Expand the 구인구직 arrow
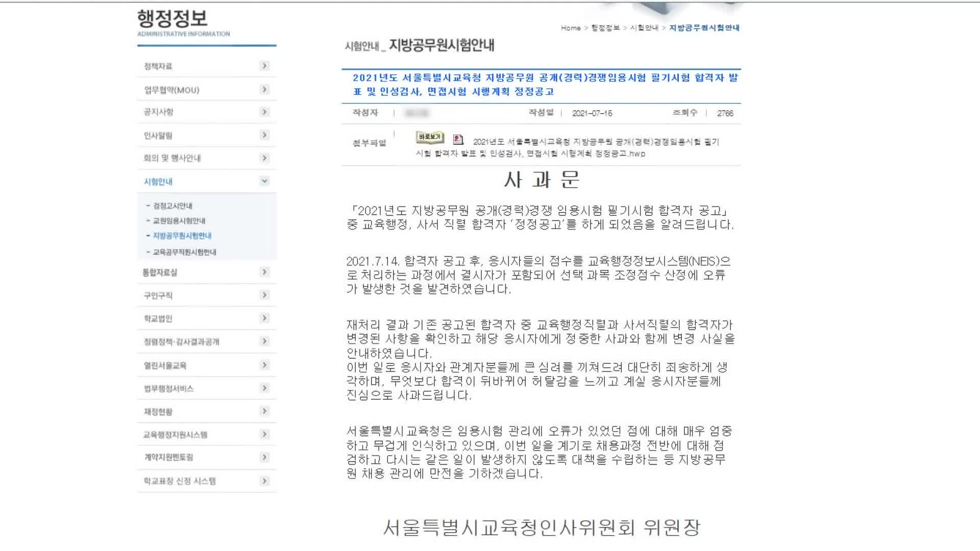The height and width of the screenshot is (551, 980). point(264,295)
